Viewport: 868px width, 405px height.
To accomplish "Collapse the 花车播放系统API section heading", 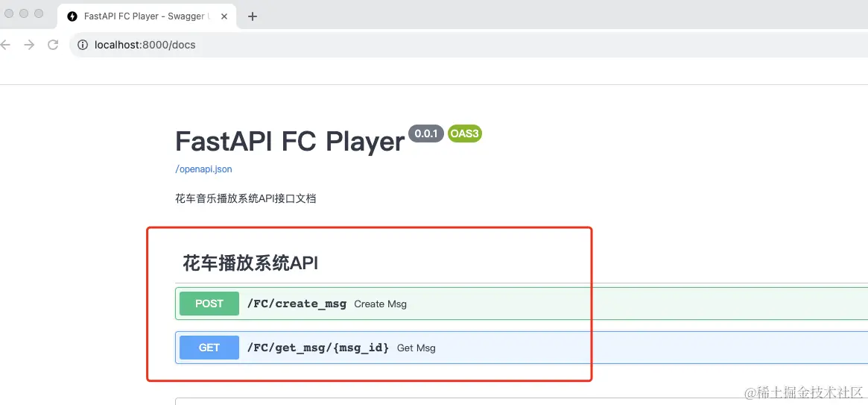I will pyautogui.click(x=251, y=264).
